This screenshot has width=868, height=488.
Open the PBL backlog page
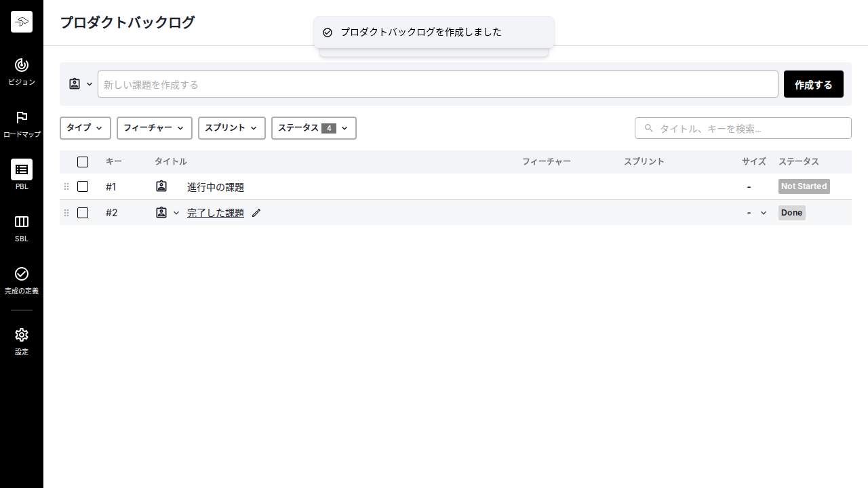[x=22, y=175]
